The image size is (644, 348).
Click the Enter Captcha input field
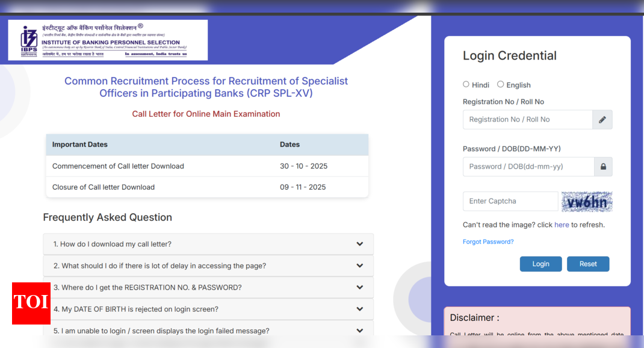(x=510, y=201)
